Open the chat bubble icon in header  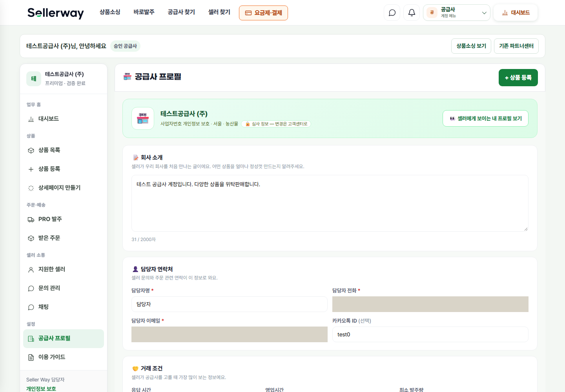coord(392,13)
